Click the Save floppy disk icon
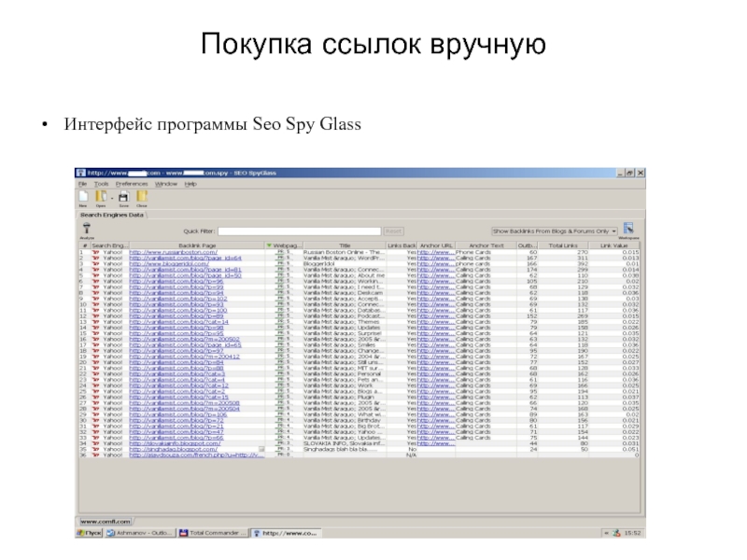Viewport: 747px width, 560px height. point(123,197)
